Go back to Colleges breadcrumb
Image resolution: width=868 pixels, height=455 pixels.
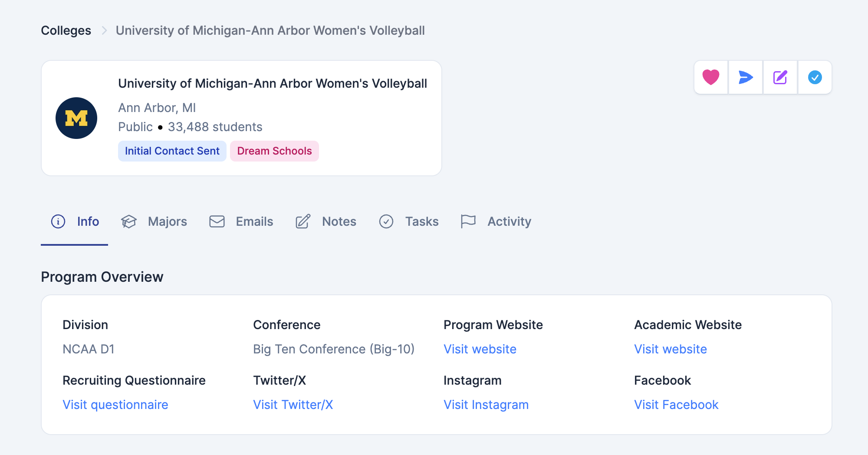66,30
